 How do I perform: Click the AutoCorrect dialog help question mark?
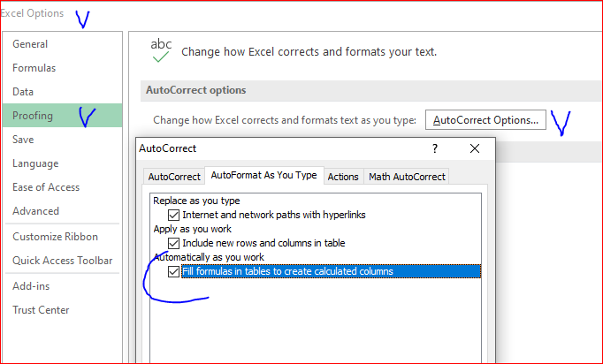coord(435,148)
